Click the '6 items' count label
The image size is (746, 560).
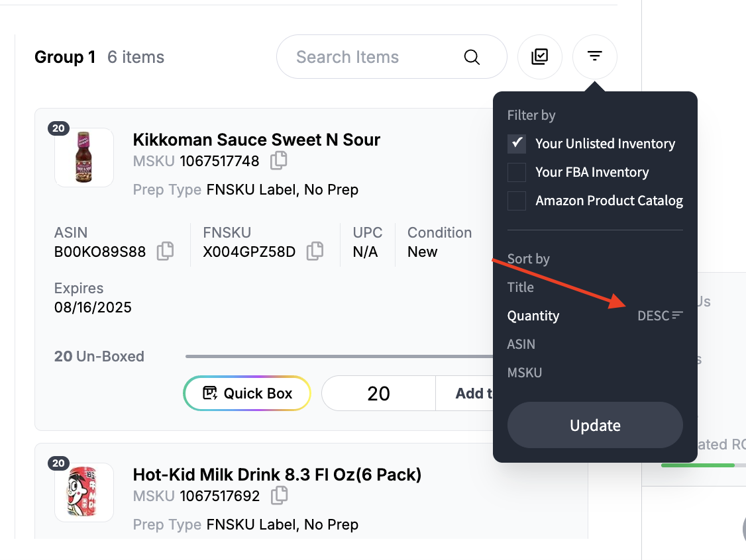[x=136, y=57]
